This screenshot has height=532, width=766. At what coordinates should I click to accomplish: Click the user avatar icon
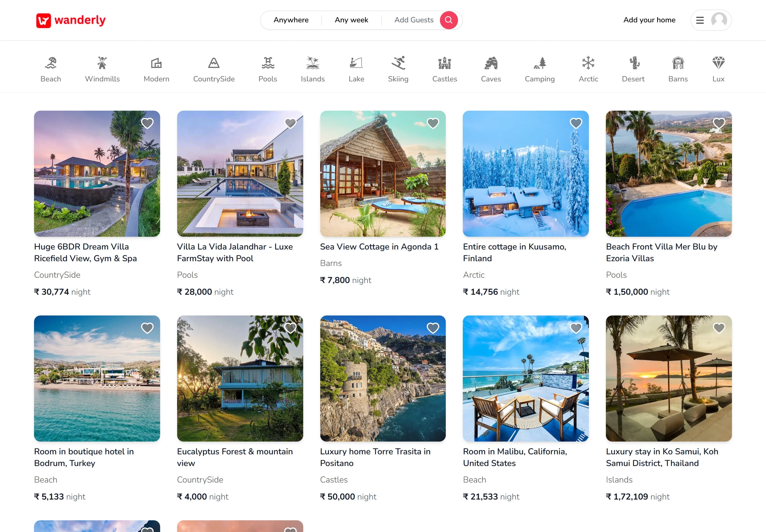(719, 20)
